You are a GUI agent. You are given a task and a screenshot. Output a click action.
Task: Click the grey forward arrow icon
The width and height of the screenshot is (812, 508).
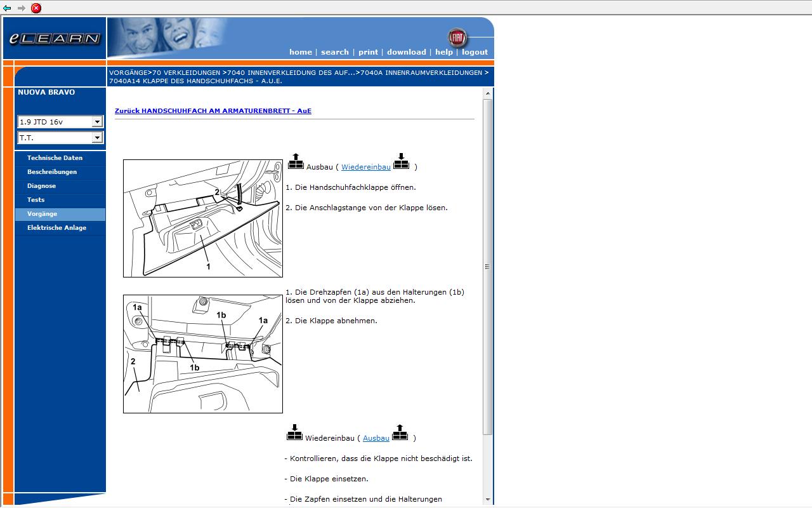[21, 8]
